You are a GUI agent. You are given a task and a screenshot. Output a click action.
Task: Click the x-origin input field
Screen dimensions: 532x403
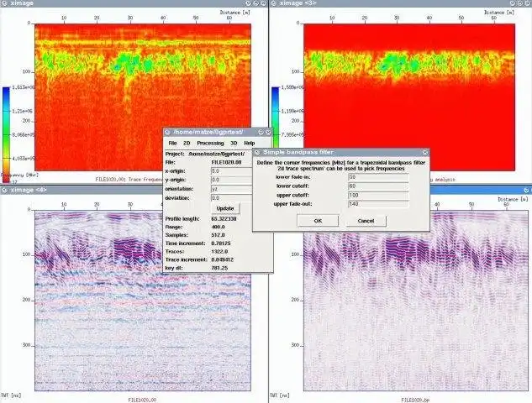[x=232, y=171]
